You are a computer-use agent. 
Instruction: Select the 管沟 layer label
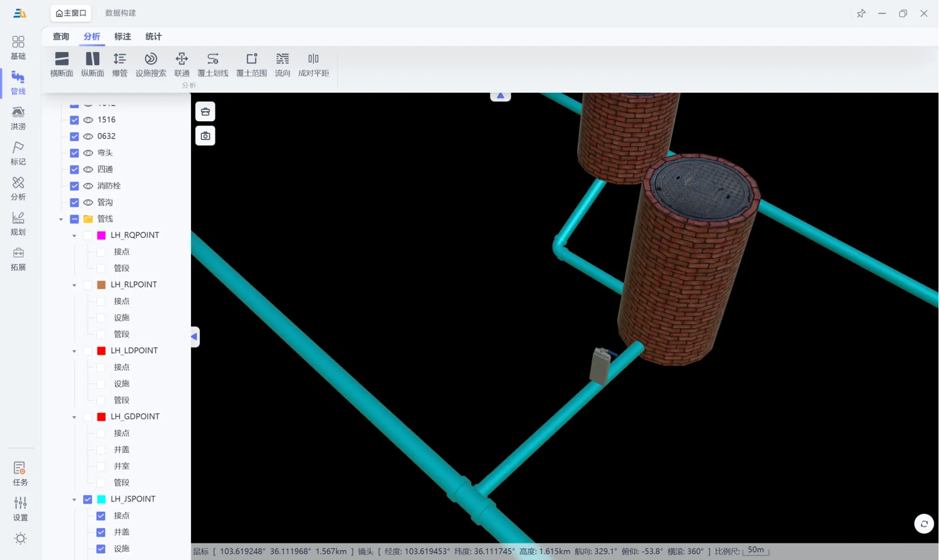tap(105, 202)
